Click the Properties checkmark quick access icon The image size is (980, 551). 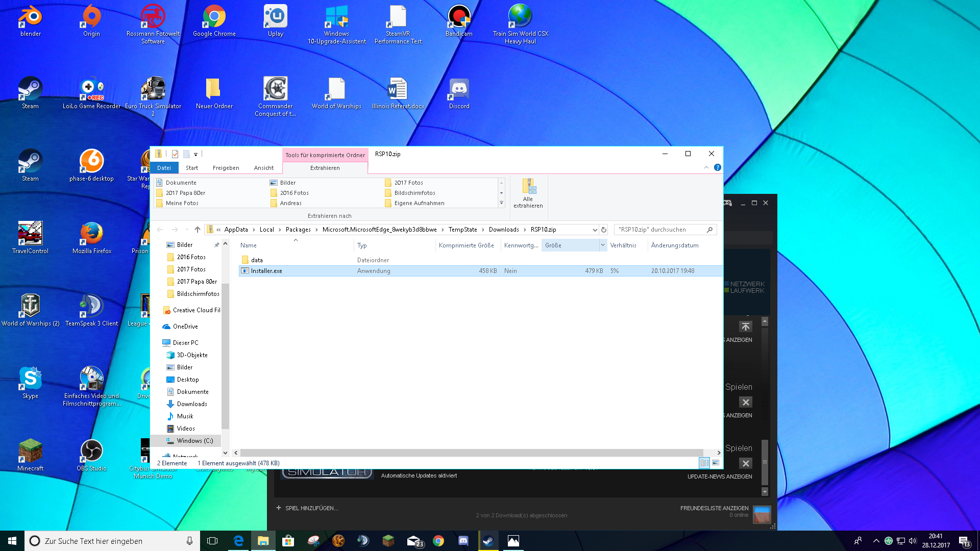(175, 154)
